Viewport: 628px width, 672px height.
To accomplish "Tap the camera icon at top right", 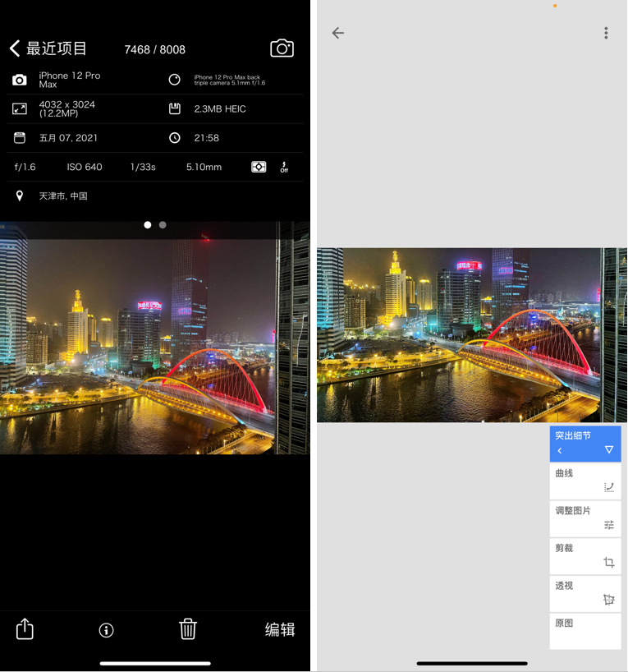I will [282, 48].
